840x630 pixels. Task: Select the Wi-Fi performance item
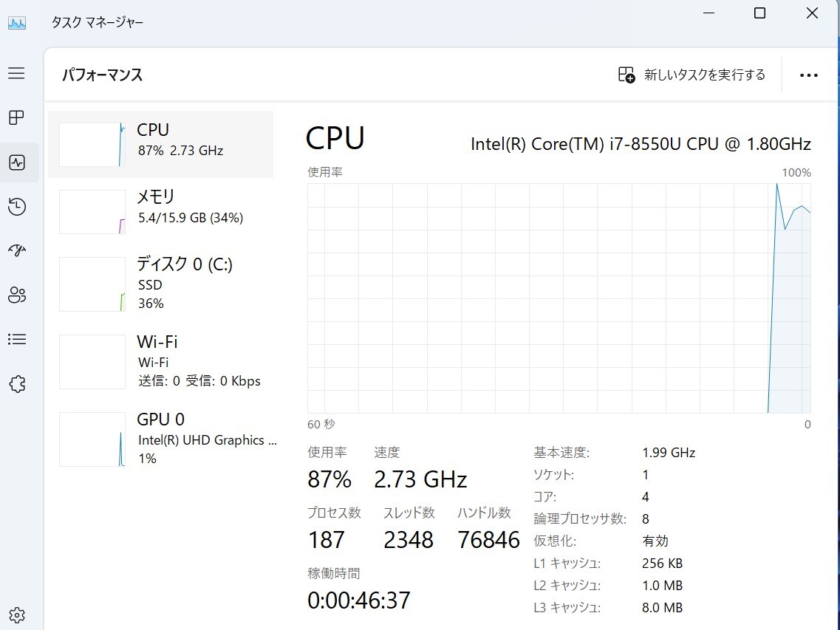pyautogui.click(x=161, y=361)
